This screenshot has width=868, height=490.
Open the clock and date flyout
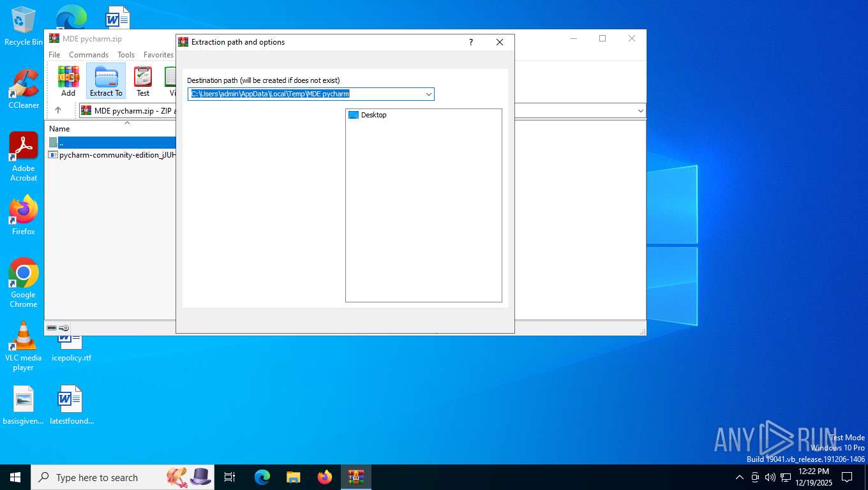pyautogui.click(x=813, y=477)
